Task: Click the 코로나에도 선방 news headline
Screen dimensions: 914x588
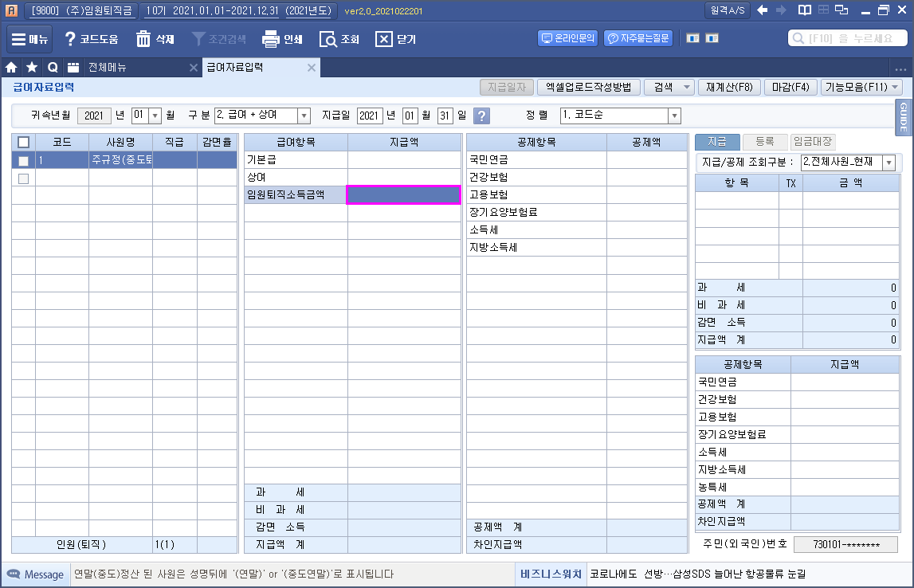Action: pos(697,574)
